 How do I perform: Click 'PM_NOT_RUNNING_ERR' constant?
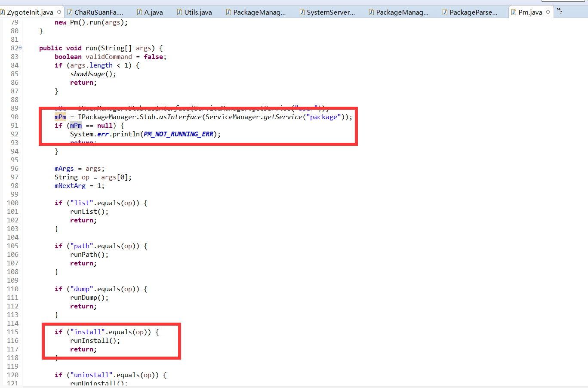click(x=179, y=134)
